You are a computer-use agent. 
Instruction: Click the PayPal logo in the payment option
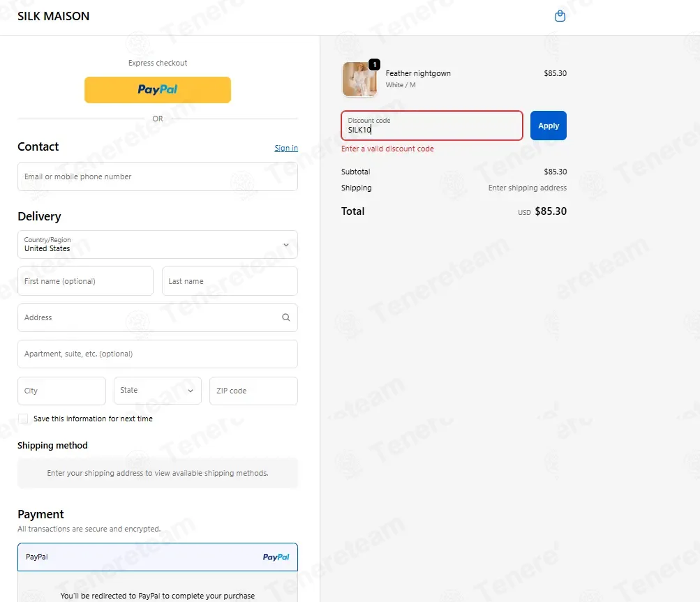(x=276, y=557)
